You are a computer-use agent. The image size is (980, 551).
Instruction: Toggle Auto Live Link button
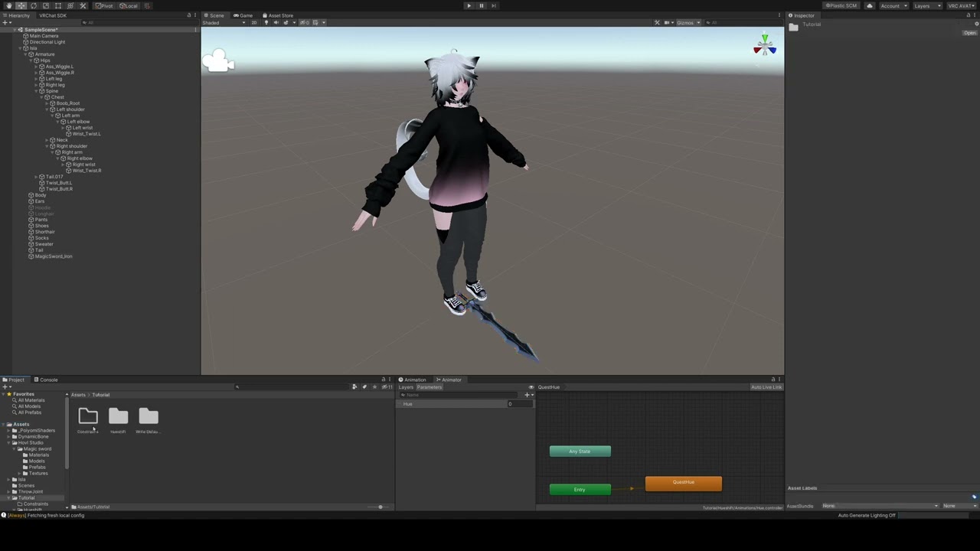[x=766, y=387]
